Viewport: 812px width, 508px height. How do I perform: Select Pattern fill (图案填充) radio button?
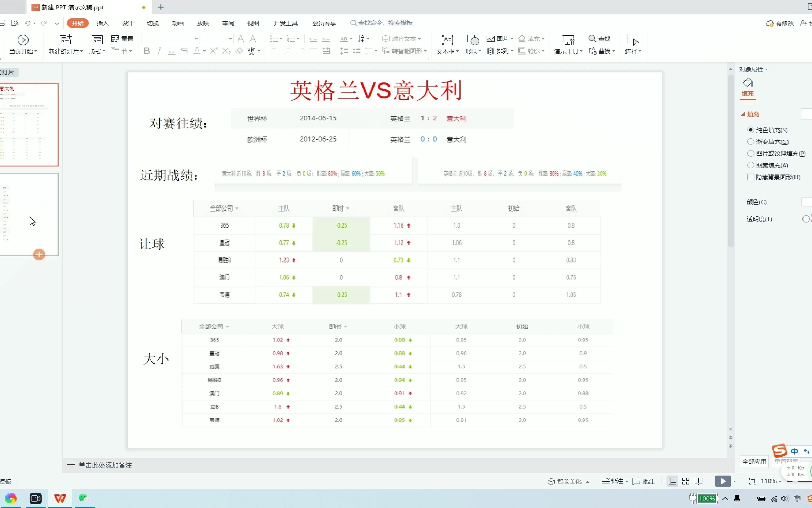tap(751, 165)
